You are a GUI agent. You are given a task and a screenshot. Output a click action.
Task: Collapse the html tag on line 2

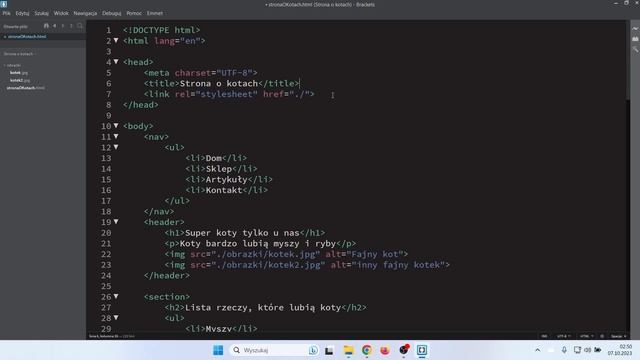click(116, 40)
